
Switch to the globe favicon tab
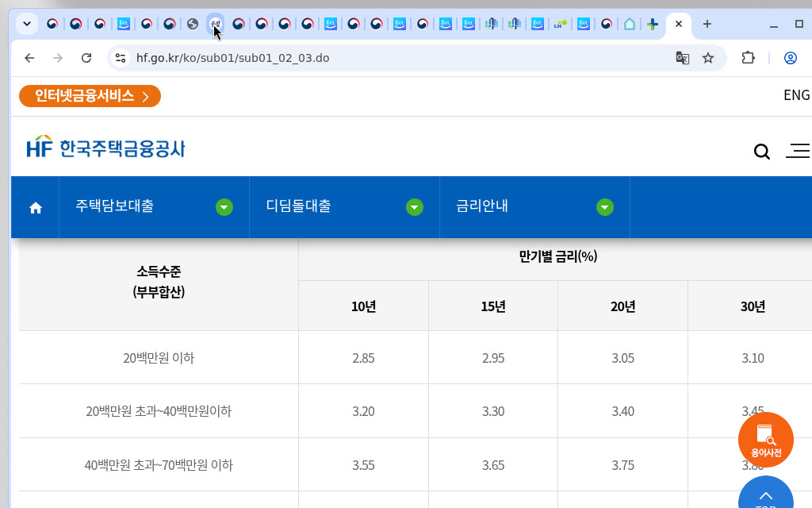pos(193,24)
